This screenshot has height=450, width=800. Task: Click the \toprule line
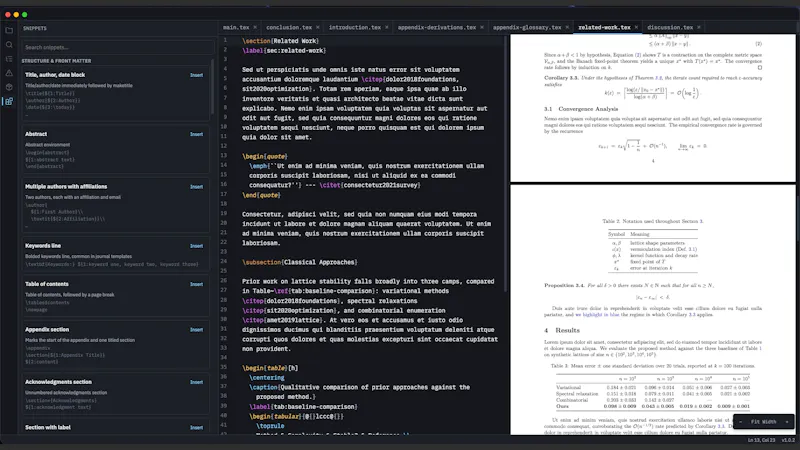pos(270,426)
